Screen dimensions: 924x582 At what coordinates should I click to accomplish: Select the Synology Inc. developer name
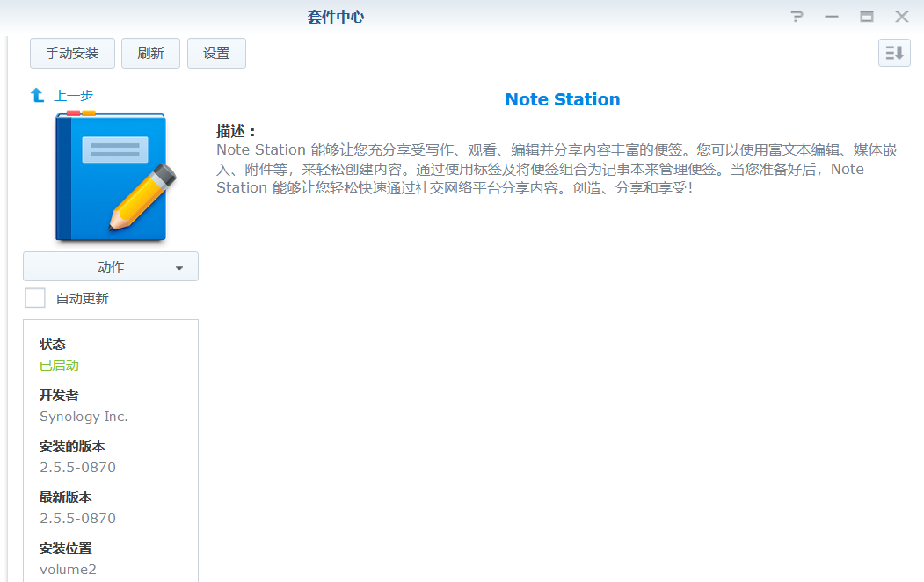click(84, 417)
